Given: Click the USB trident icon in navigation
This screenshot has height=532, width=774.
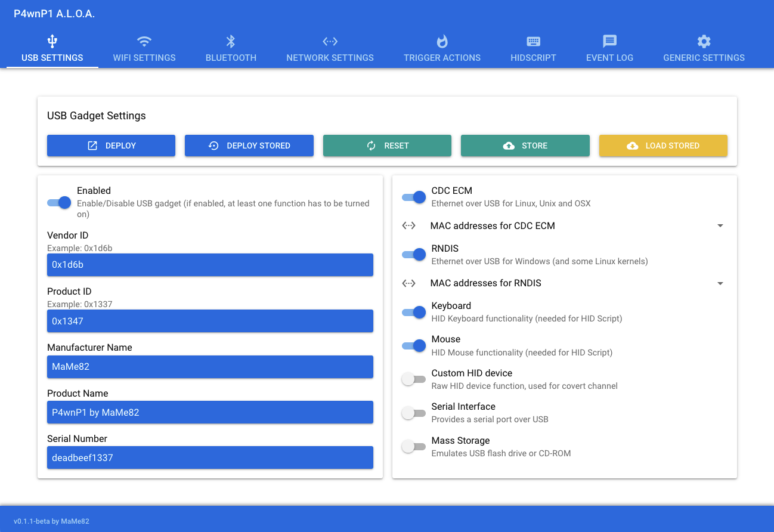Looking at the screenshot, I should 52,41.
